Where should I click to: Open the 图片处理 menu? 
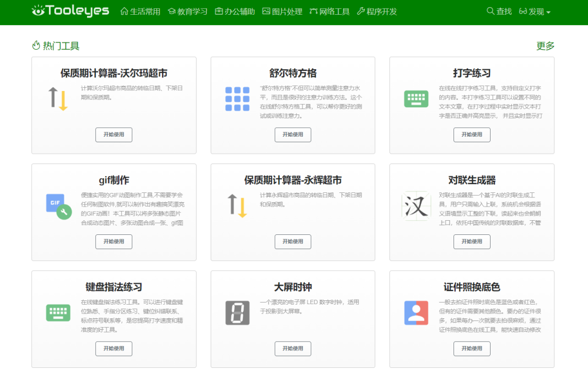point(282,11)
